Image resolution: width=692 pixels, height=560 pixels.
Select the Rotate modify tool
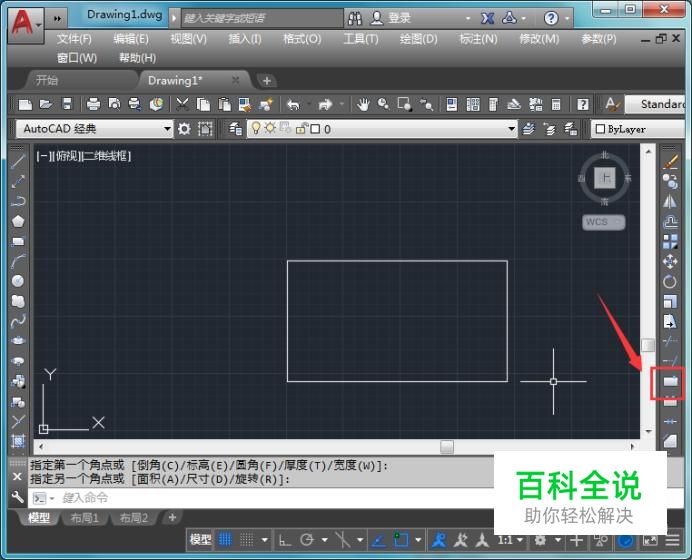coord(670,282)
